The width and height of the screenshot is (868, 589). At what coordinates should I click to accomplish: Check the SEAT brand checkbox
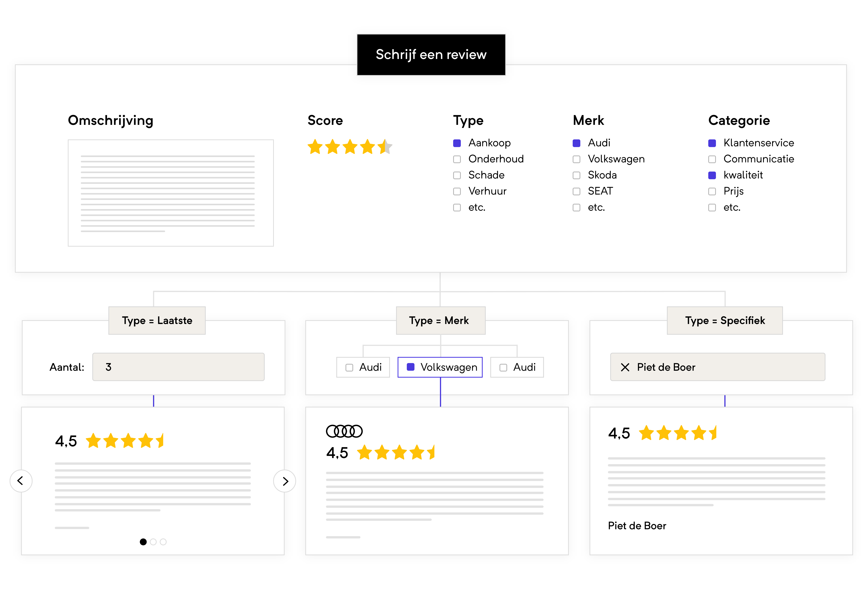pos(576,191)
